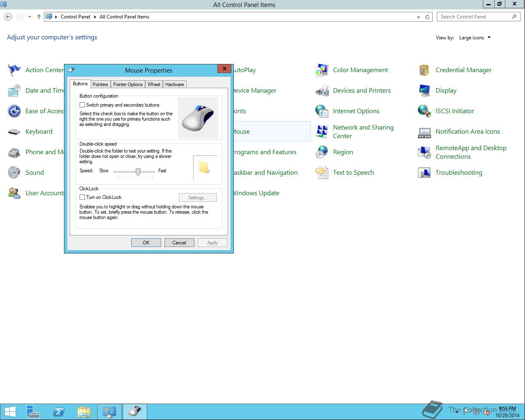Click the Apply button
Screen dimensions: 525x420
click(212, 243)
